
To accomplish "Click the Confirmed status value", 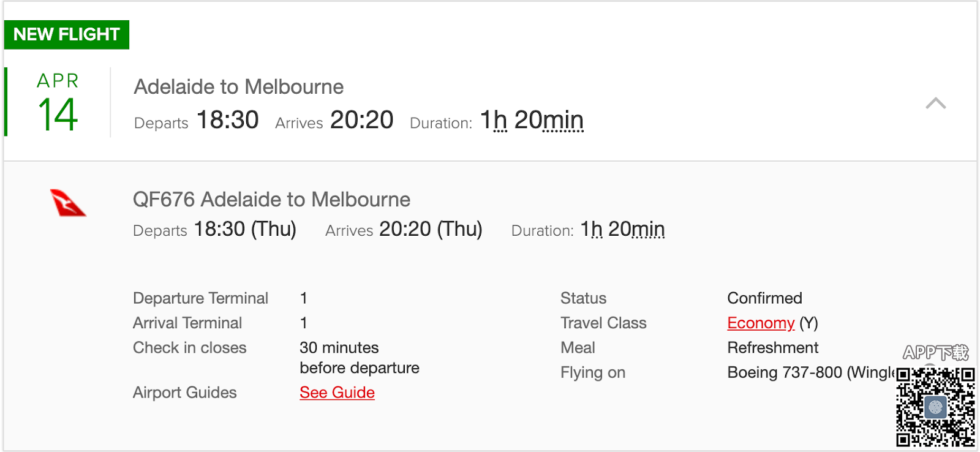I will pyautogui.click(x=764, y=298).
